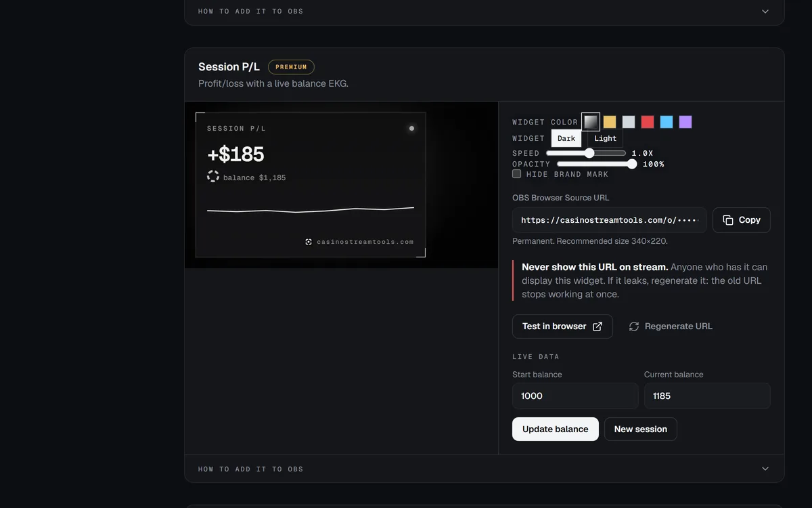Expand the top How To Add It To OBS section
Screen dimensions: 812x508
(x=484, y=12)
